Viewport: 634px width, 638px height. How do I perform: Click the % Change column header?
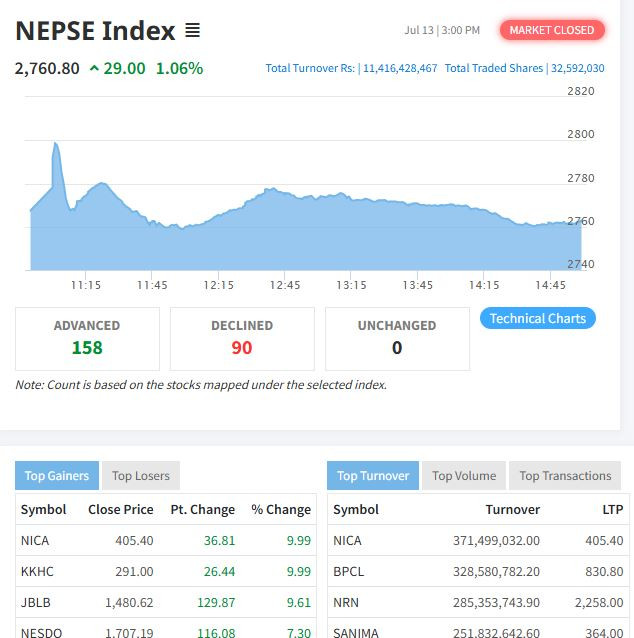281,509
